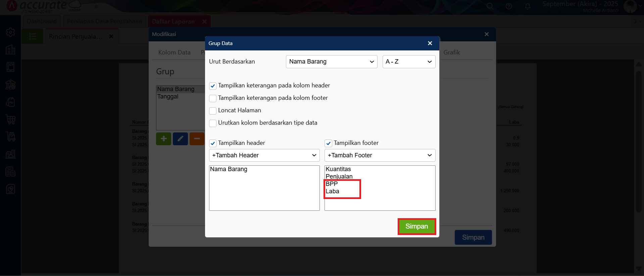Screen dimensions: 644x276
Task: Switch to the Grafik tab
Action: pyautogui.click(x=451, y=52)
